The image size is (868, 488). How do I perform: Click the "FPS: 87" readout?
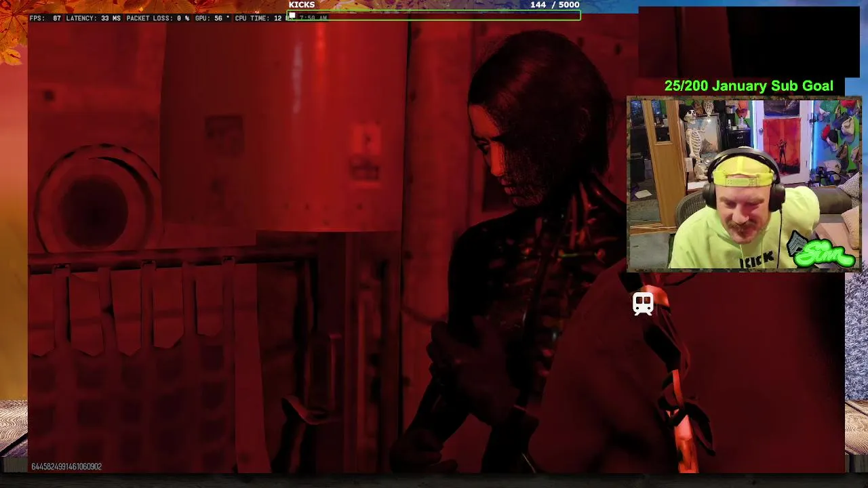[45, 18]
